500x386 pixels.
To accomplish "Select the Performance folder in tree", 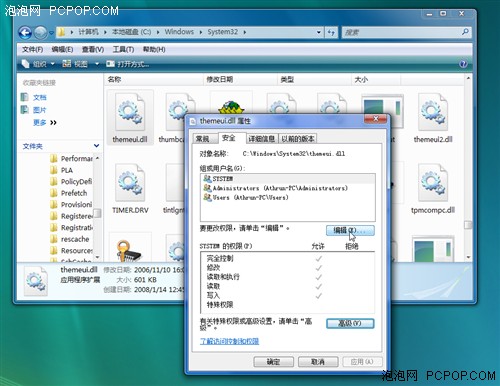I will click(71, 158).
